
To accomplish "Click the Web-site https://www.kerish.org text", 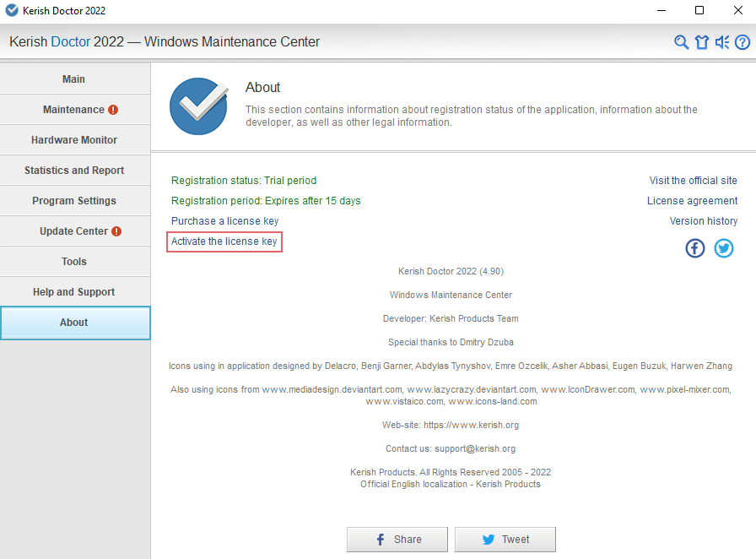I will pyautogui.click(x=451, y=426).
